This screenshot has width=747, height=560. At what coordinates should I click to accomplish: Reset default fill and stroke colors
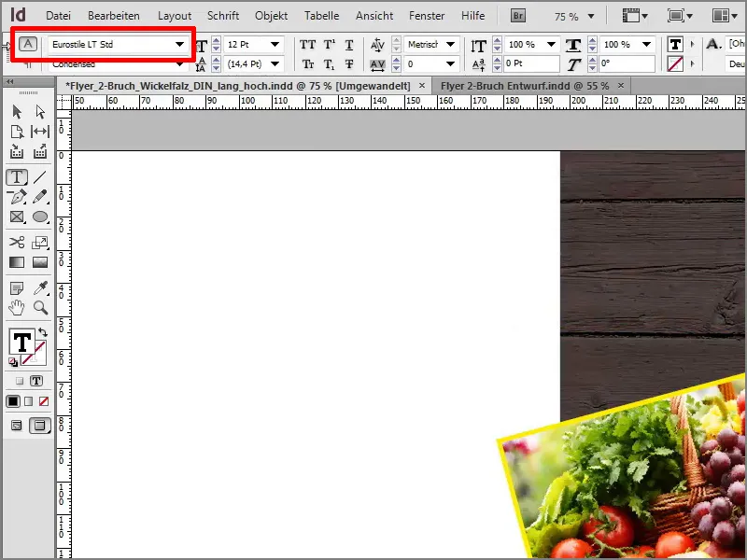click(13, 362)
